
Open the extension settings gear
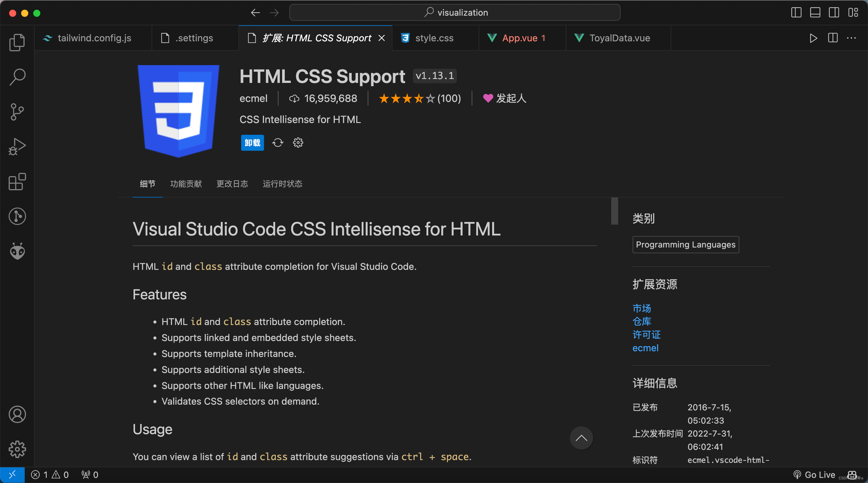[x=298, y=143]
